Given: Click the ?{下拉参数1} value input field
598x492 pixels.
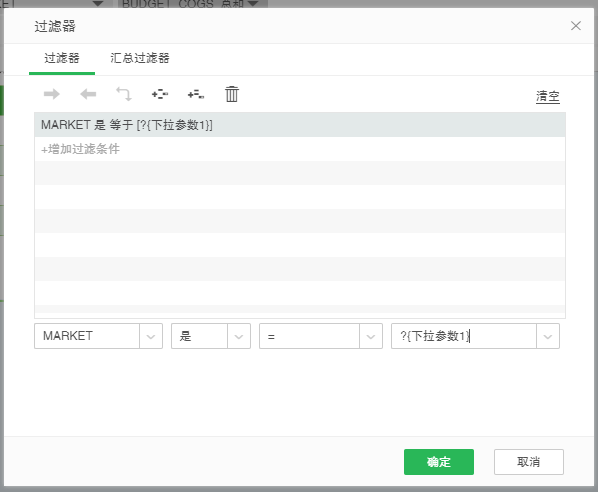Looking at the screenshot, I should coord(464,336).
